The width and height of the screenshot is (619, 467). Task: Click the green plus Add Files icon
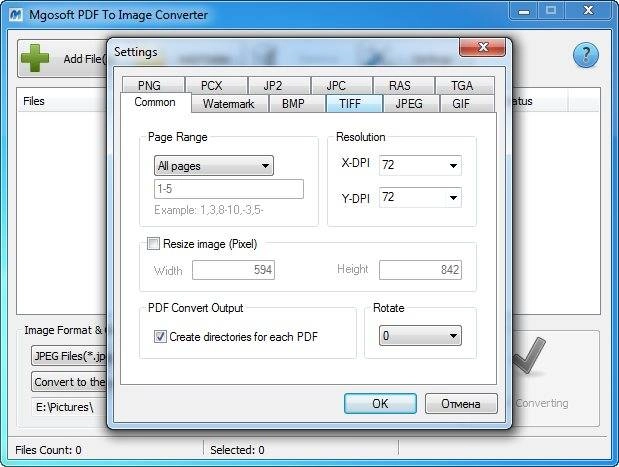(35, 58)
